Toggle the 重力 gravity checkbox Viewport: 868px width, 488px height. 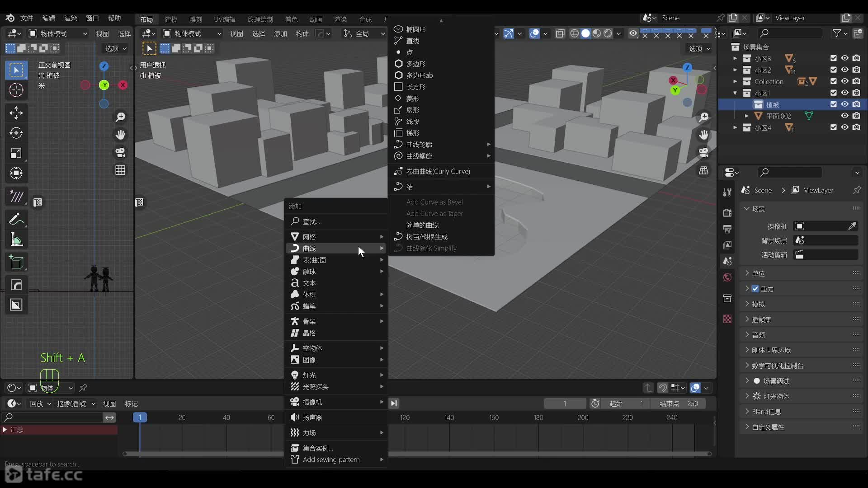pyautogui.click(x=755, y=289)
